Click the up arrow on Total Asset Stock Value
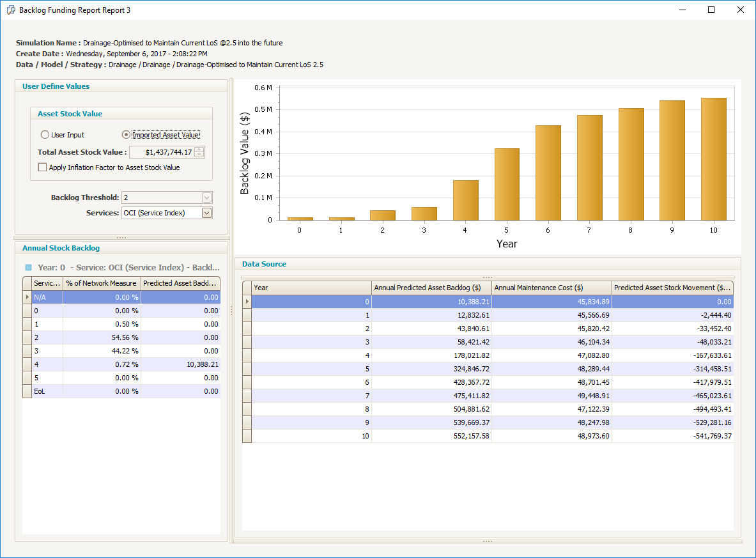The image size is (756, 558). pos(199,150)
